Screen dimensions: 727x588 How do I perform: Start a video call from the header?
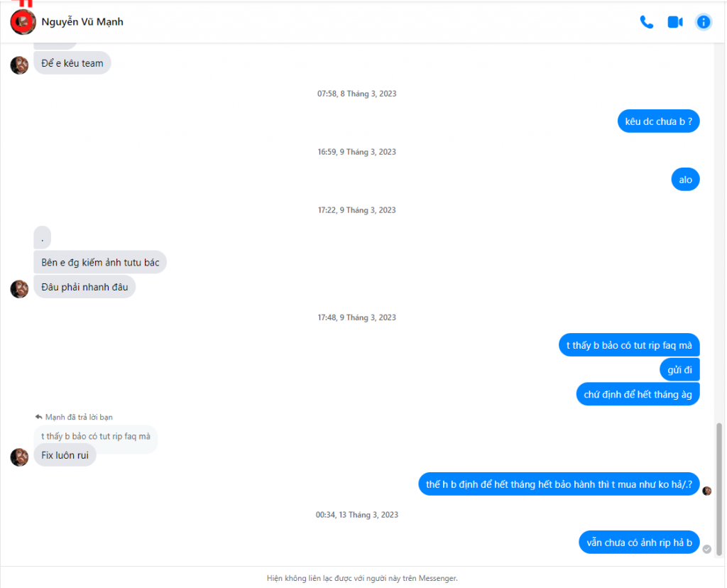click(675, 22)
